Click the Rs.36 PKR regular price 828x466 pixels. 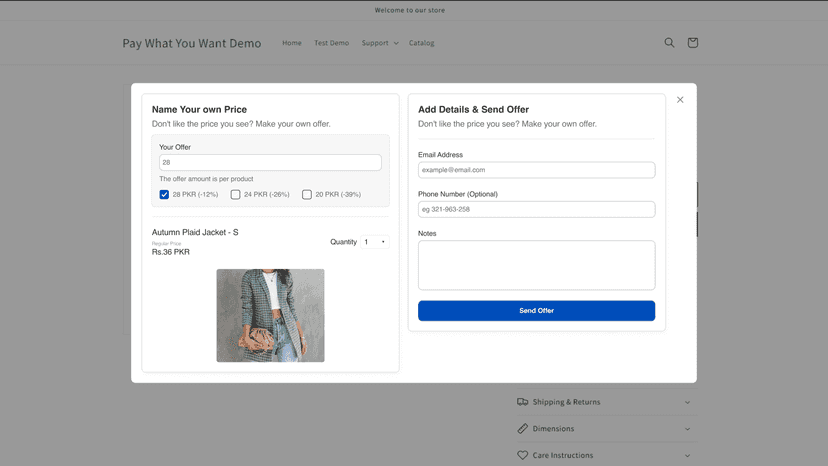[x=171, y=252]
